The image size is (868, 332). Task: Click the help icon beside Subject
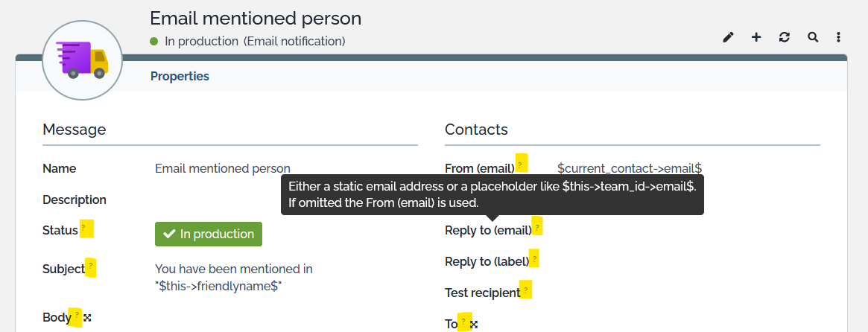tap(91, 268)
